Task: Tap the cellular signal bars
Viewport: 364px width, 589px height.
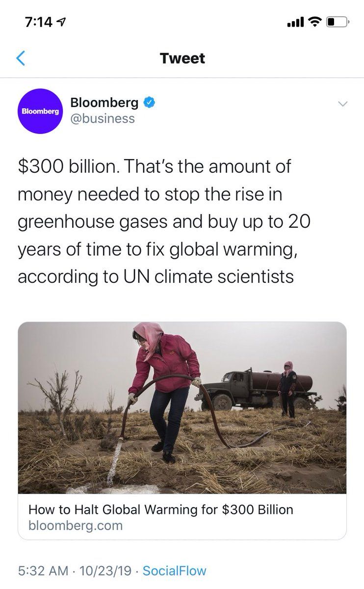Action: (x=295, y=22)
